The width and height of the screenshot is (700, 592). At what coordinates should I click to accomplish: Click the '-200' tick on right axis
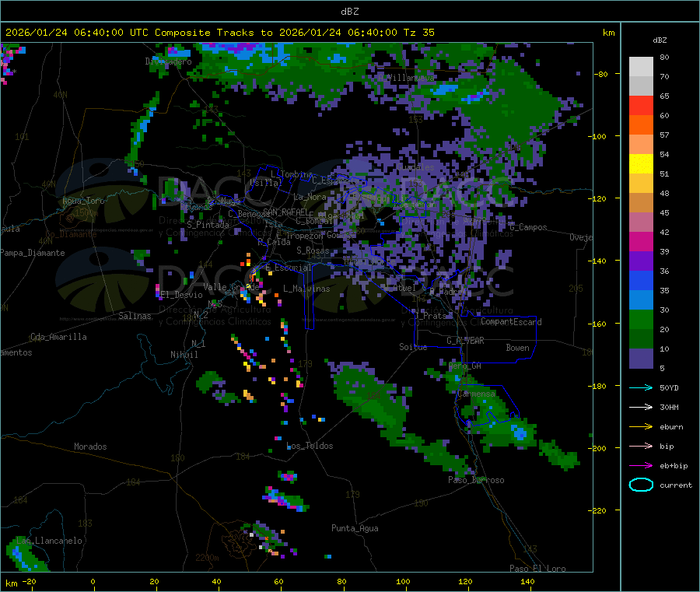[597, 448]
